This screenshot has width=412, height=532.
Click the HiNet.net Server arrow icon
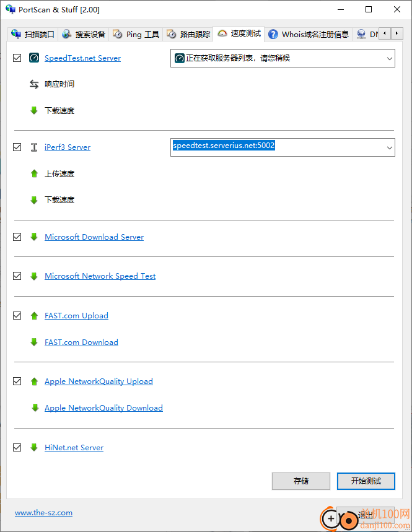click(x=34, y=448)
